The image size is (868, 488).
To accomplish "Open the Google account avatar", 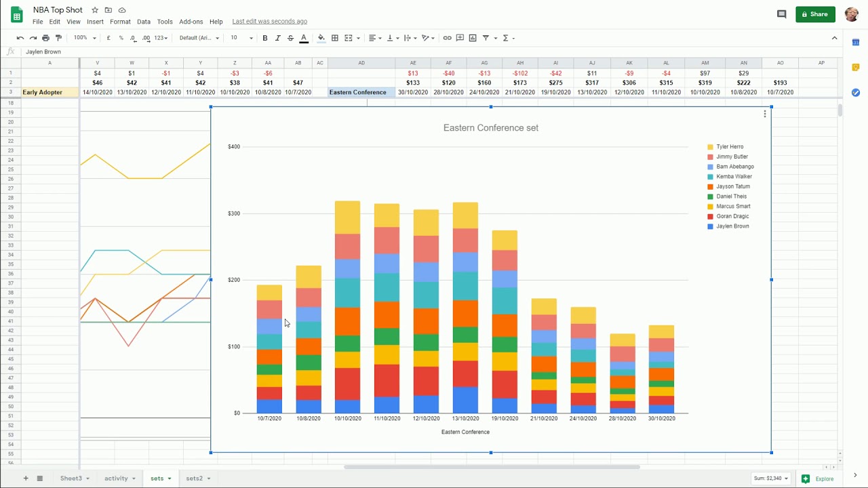I will click(x=852, y=14).
